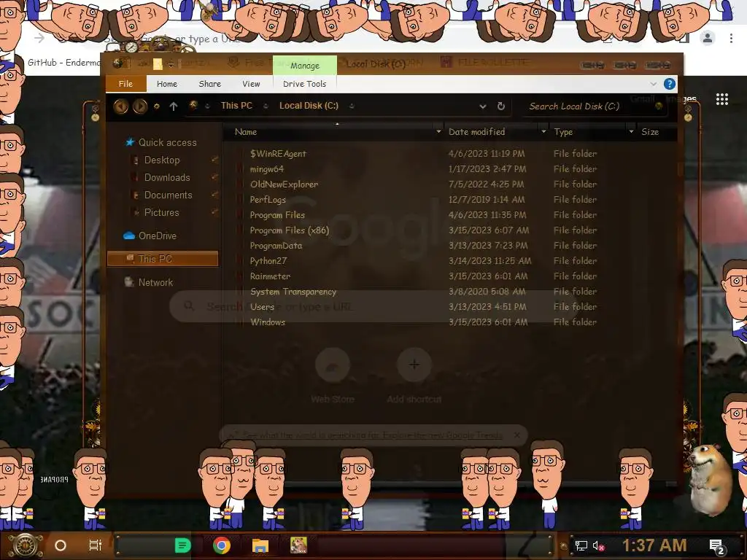This screenshot has width=747, height=560.
Task: Select the Users folder
Action: click(x=262, y=307)
